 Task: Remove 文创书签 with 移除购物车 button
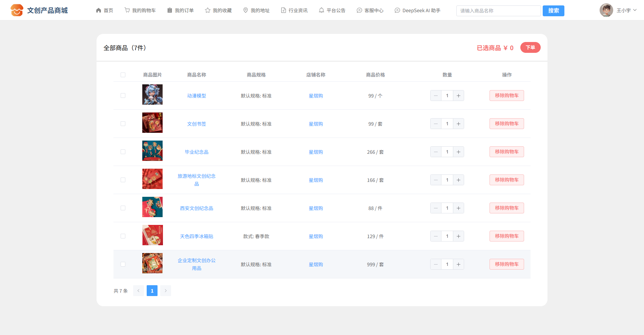coord(506,124)
